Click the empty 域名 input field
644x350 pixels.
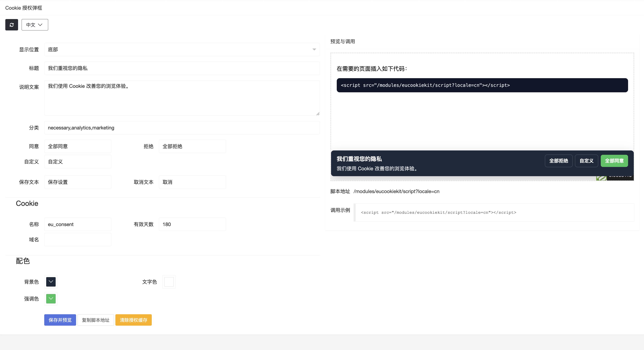(x=77, y=239)
